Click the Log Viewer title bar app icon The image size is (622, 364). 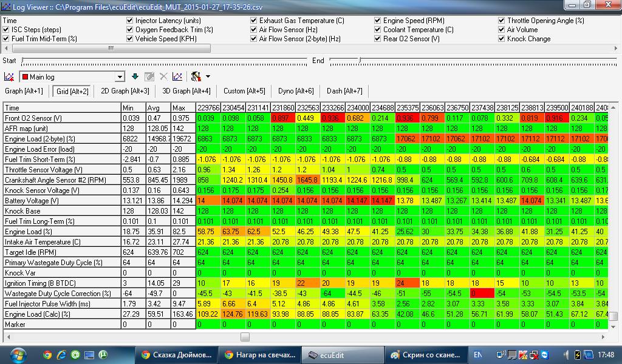pyautogui.click(x=5, y=7)
